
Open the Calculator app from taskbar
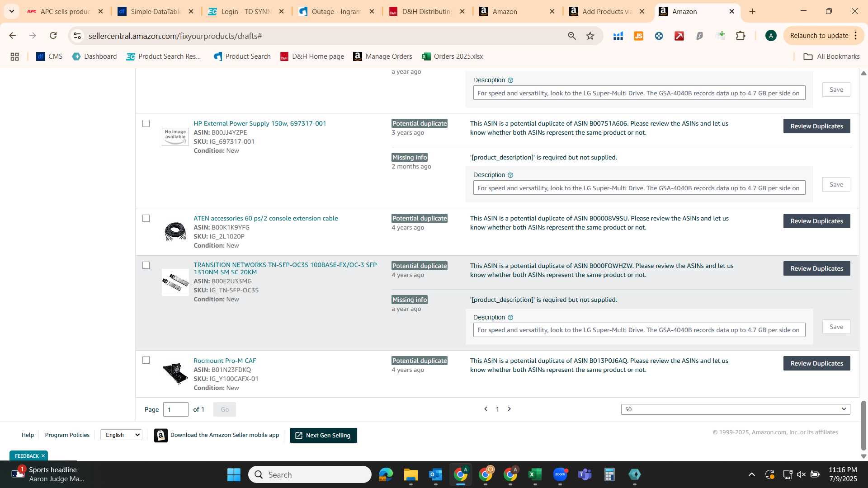[609, 474]
